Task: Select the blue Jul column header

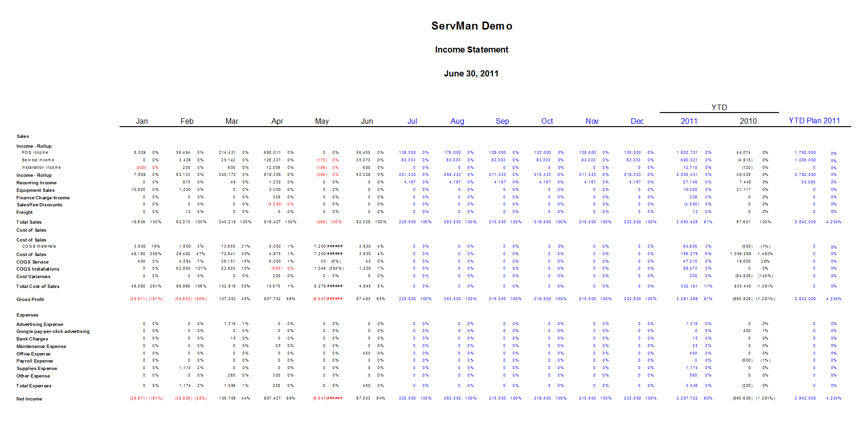Action: coord(412,121)
